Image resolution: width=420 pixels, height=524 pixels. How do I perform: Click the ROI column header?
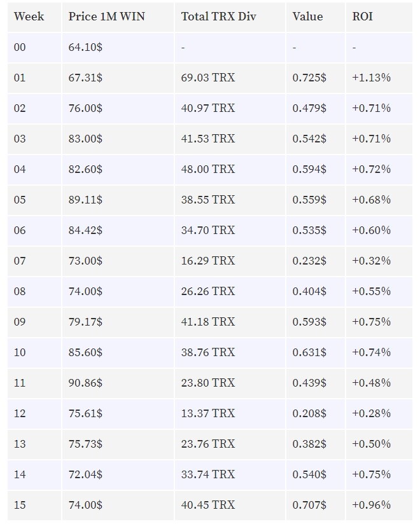coord(362,17)
